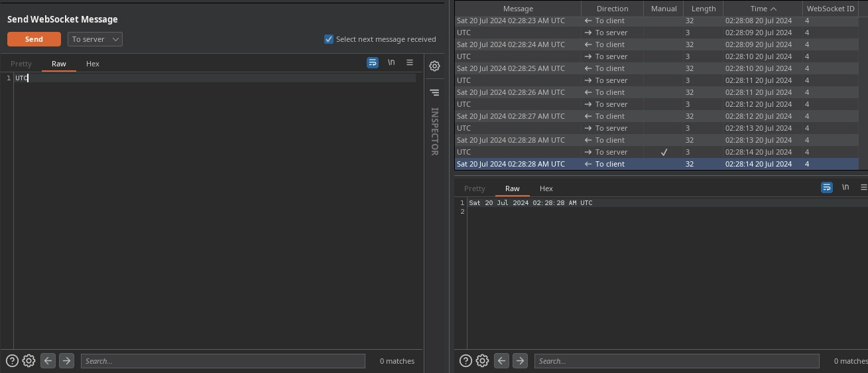Go to previous search match in left editor
Image resolution: width=868 pixels, height=373 pixels.
(48, 361)
